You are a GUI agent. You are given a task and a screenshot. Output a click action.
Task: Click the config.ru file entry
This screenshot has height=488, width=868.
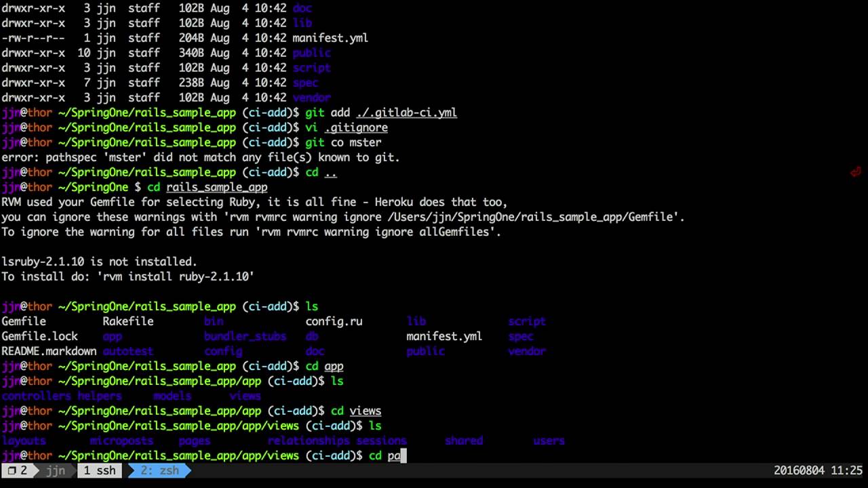click(334, 321)
